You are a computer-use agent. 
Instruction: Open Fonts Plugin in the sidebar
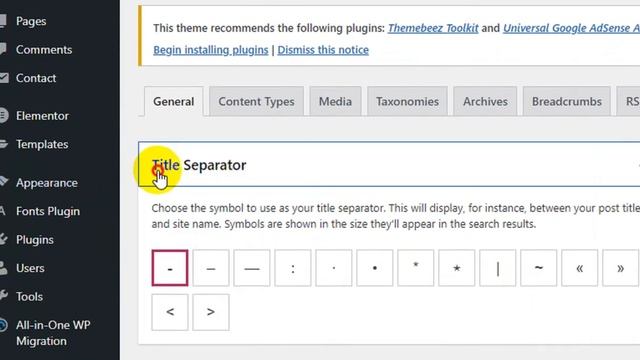pos(48,211)
